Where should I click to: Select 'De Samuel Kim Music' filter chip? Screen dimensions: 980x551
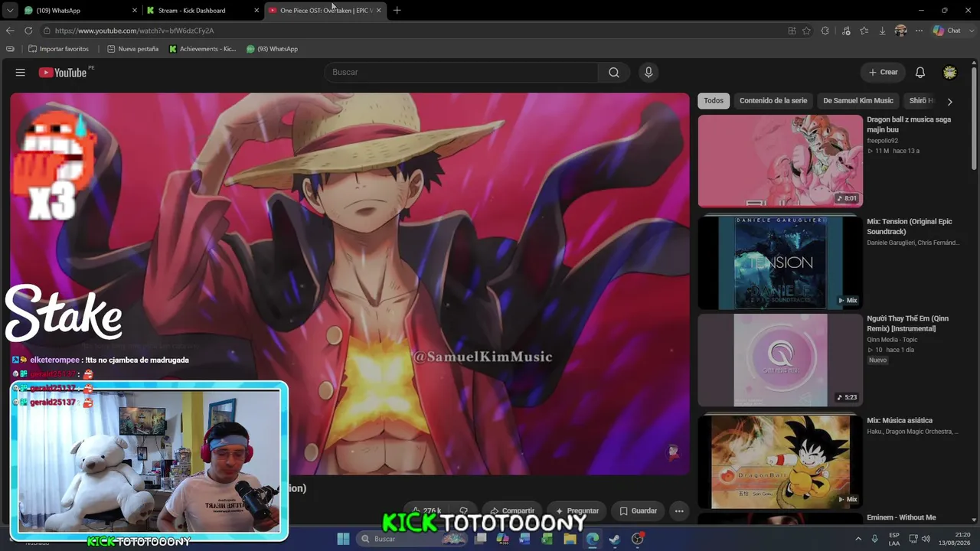click(858, 101)
